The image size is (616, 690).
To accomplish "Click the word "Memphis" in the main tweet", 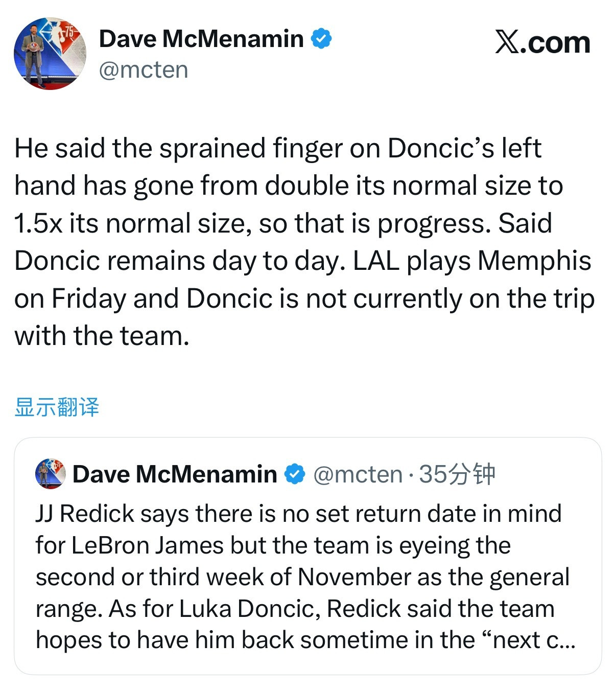I will pos(534,261).
